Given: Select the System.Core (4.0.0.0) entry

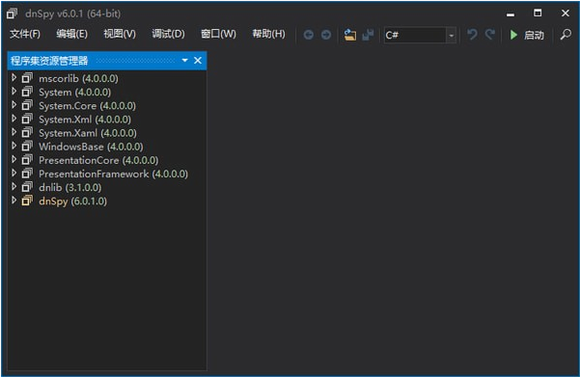Looking at the screenshot, I should pyautogui.click(x=87, y=106).
